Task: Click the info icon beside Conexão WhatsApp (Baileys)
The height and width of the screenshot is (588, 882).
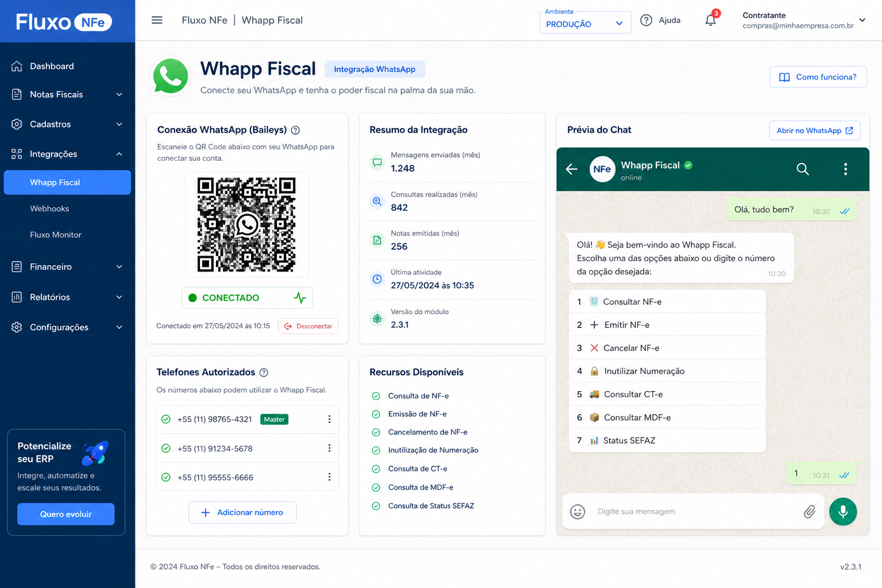Action: coord(295,130)
